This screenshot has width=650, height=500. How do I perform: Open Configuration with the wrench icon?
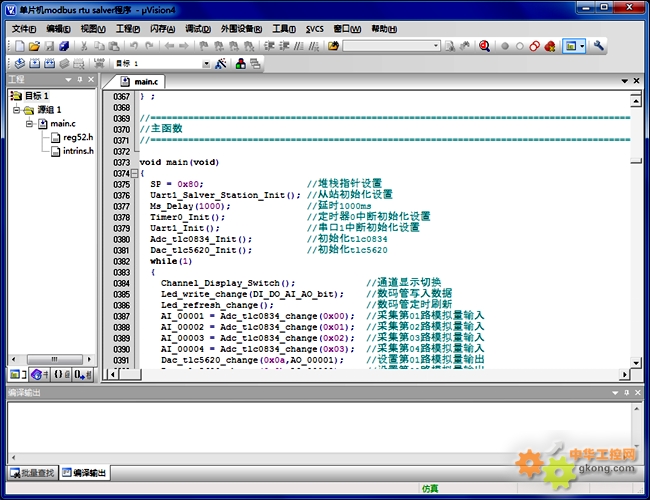pos(598,46)
